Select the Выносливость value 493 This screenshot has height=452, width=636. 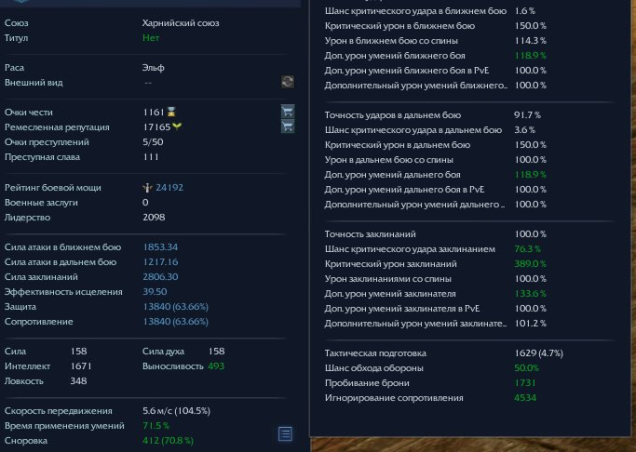pyautogui.click(x=216, y=367)
